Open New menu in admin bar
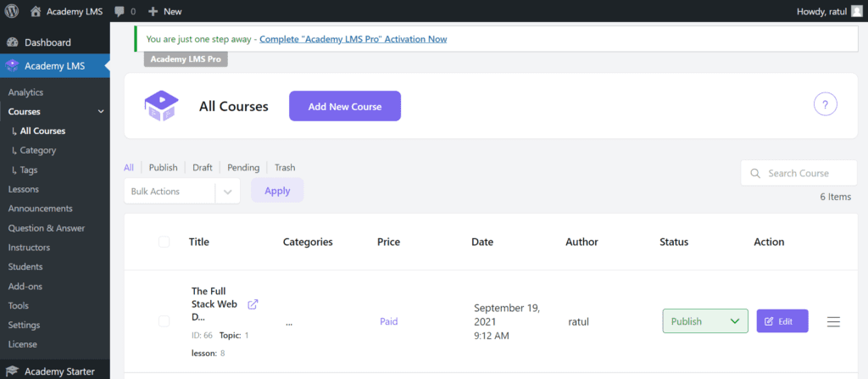The width and height of the screenshot is (868, 379). tap(165, 11)
